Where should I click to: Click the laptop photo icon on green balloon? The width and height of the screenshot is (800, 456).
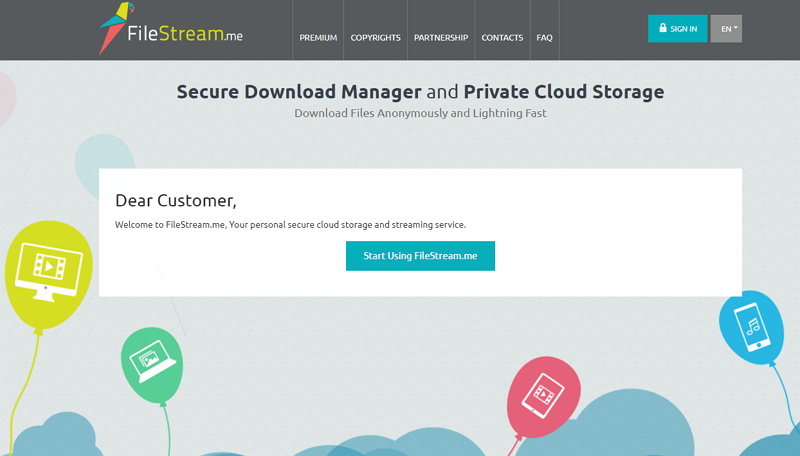[x=152, y=361]
